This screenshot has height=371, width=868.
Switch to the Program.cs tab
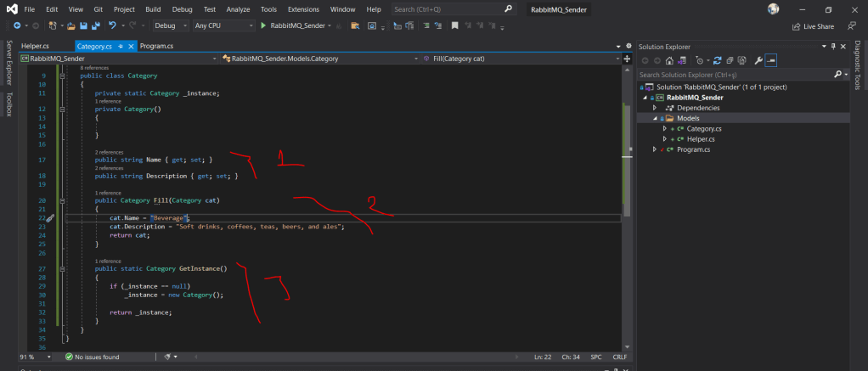156,46
